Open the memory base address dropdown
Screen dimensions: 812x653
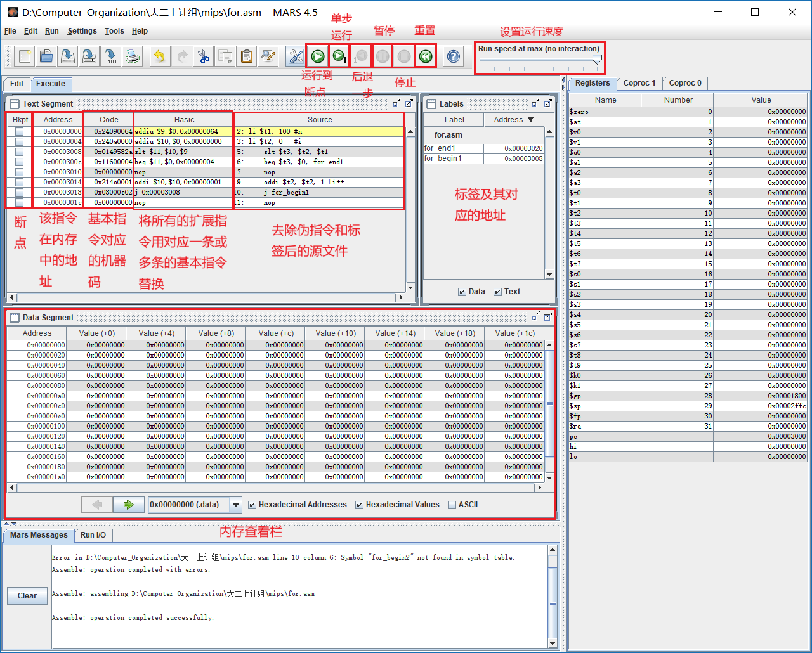[236, 505]
